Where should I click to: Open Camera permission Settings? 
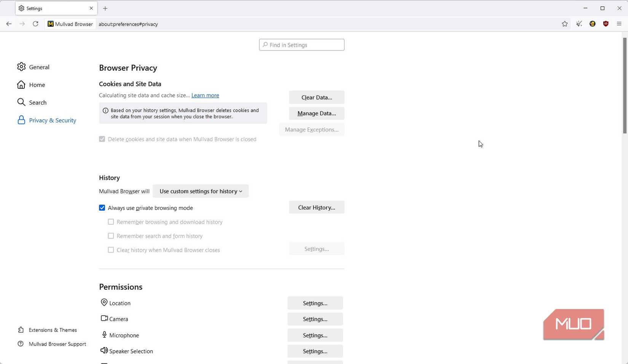[315, 319]
